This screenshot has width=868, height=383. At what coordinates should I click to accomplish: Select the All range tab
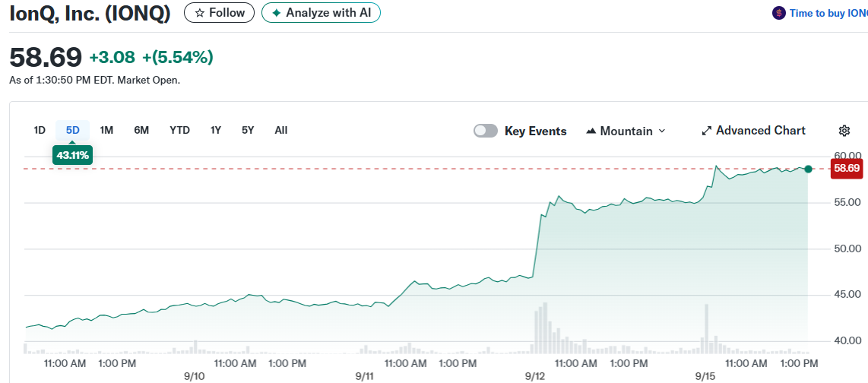point(281,131)
